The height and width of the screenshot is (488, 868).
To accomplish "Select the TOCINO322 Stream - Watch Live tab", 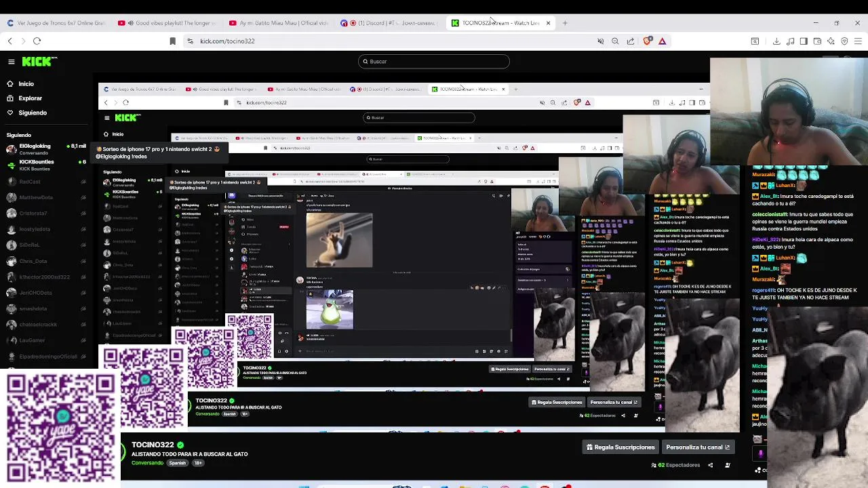I will 500,23.
